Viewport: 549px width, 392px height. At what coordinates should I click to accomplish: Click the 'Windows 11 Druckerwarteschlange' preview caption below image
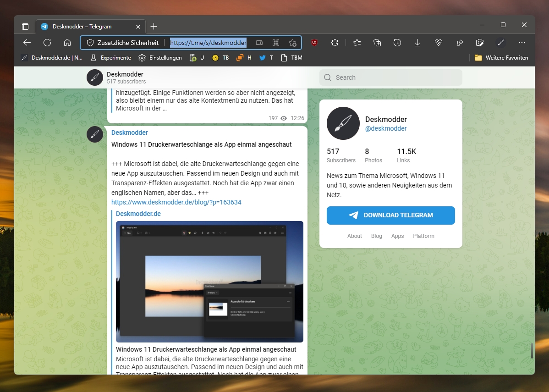tap(206, 349)
